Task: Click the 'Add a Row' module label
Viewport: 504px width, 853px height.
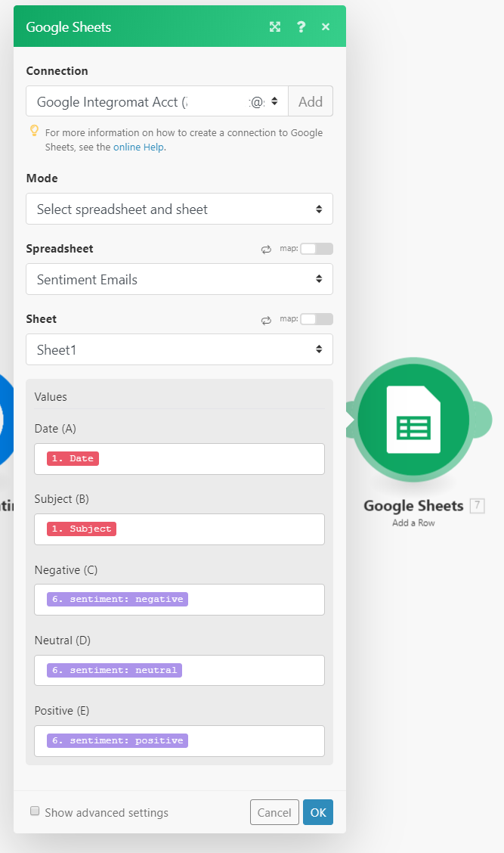Action: (414, 523)
